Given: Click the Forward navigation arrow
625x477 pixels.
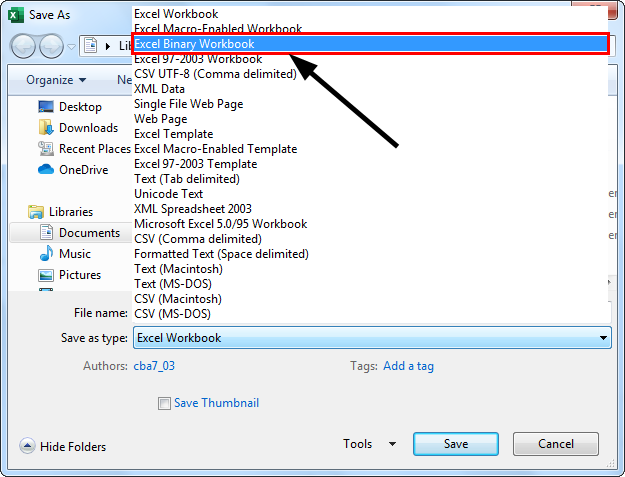Looking at the screenshot, I should [51, 46].
